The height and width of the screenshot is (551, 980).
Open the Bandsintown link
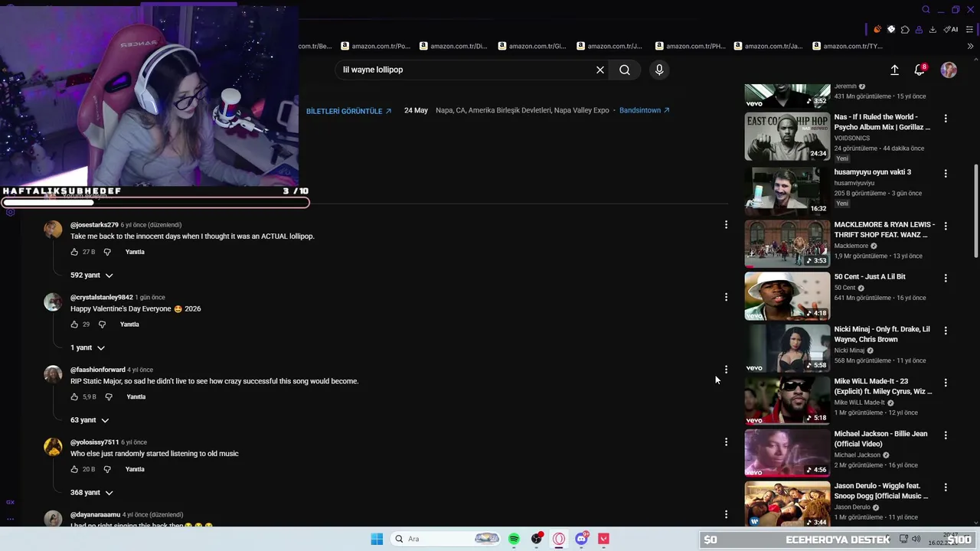pos(645,110)
